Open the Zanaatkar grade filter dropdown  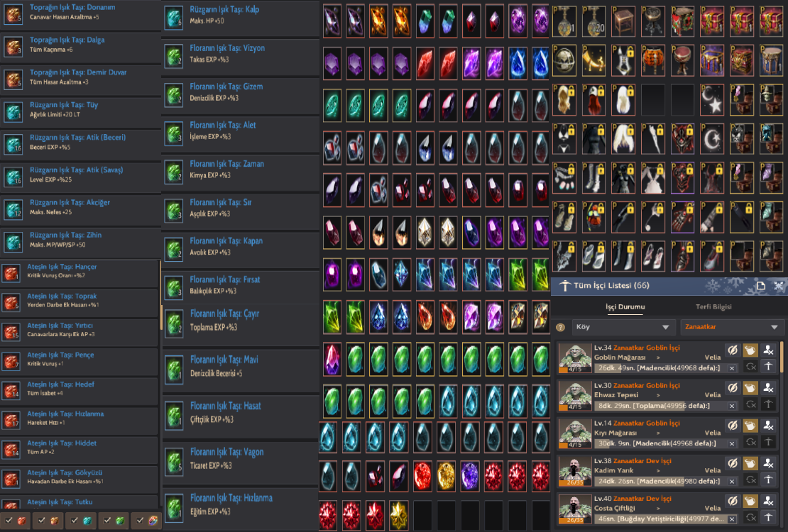point(730,327)
